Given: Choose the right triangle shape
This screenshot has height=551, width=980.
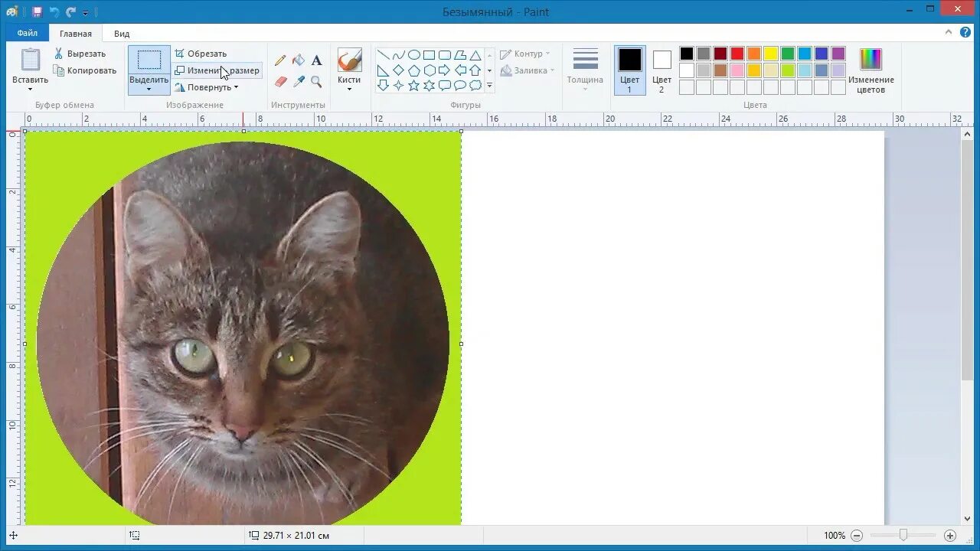Looking at the screenshot, I should pyautogui.click(x=383, y=70).
